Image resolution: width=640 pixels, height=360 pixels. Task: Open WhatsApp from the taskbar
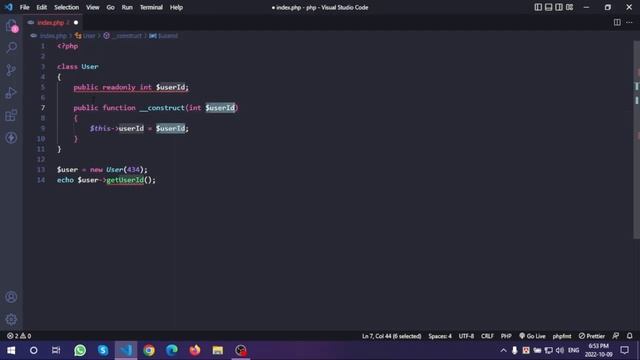pos(80,350)
